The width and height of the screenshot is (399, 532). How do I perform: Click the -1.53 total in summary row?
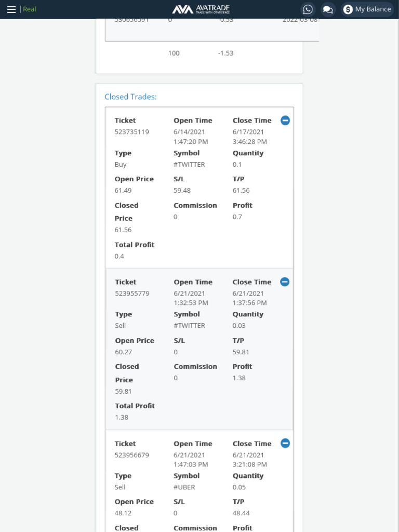[225, 53]
